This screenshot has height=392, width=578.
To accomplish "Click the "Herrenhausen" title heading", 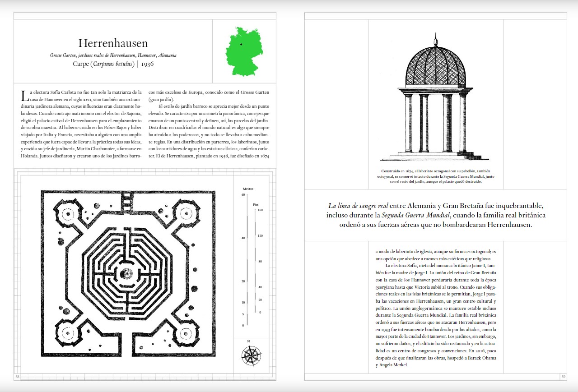I will pyautogui.click(x=113, y=43).
